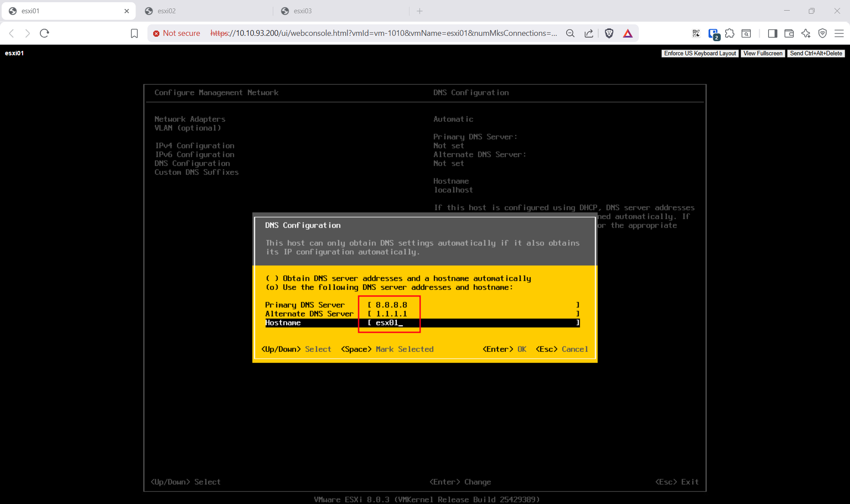Click the <Enter> Change hint at bottom
850x504 pixels.
[460, 482]
